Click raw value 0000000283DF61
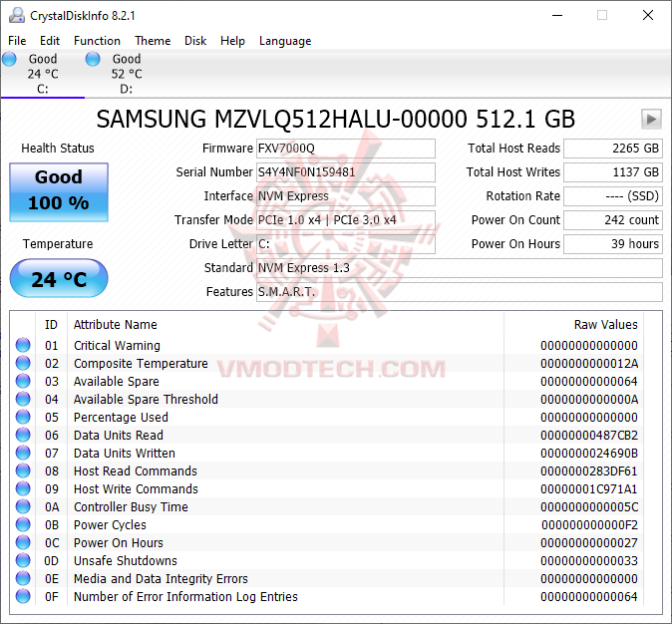672x624 pixels. [x=589, y=471]
